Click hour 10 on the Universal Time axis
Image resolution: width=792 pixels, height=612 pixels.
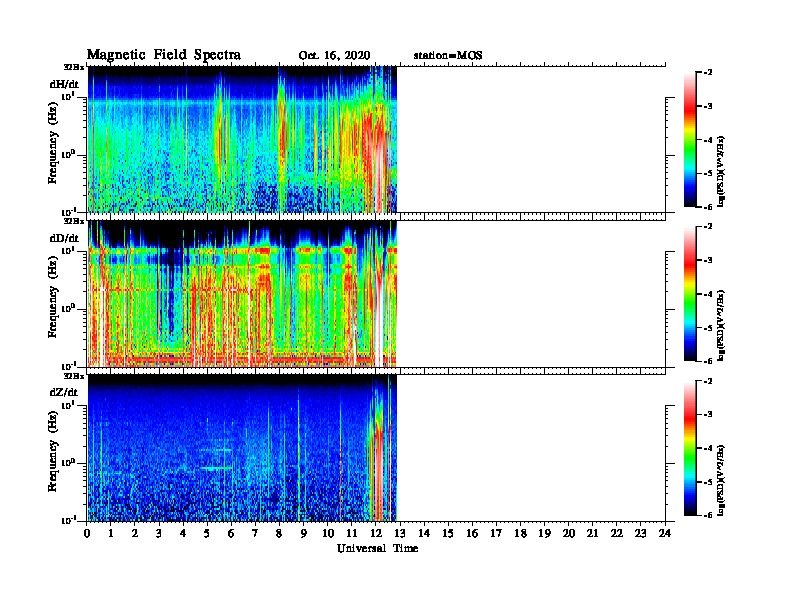[328, 534]
